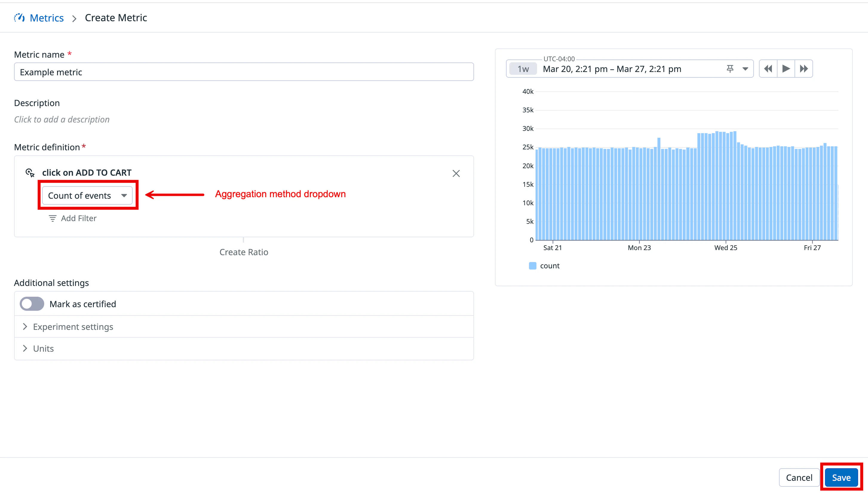The image size is (868, 496).
Task: Remove the ADD TO CART event with X
Action: coord(456,173)
